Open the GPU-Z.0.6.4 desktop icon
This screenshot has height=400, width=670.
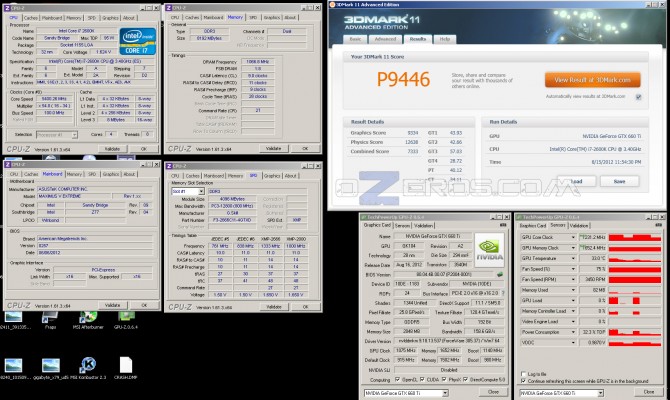tap(126, 318)
